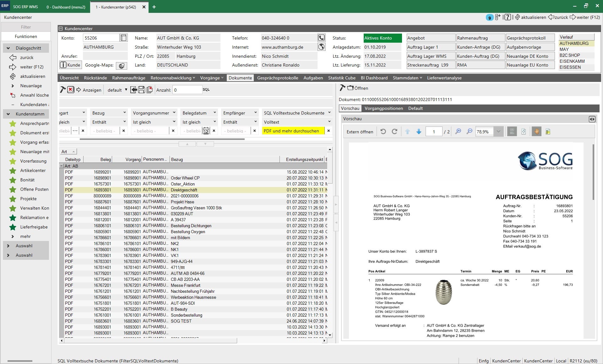Click the yellow PDF full-text search field
Viewport: 603px width, 364px height.
click(x=293, y=131)
